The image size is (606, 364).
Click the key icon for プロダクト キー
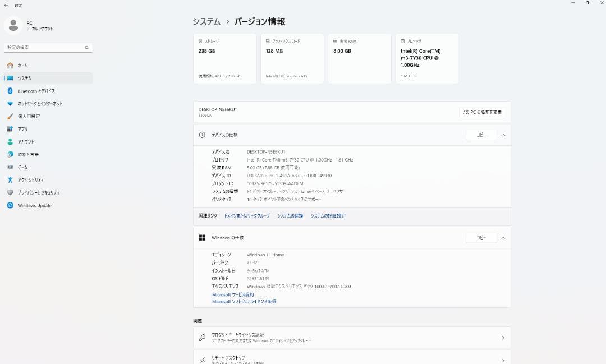click(x=202, y=338)
